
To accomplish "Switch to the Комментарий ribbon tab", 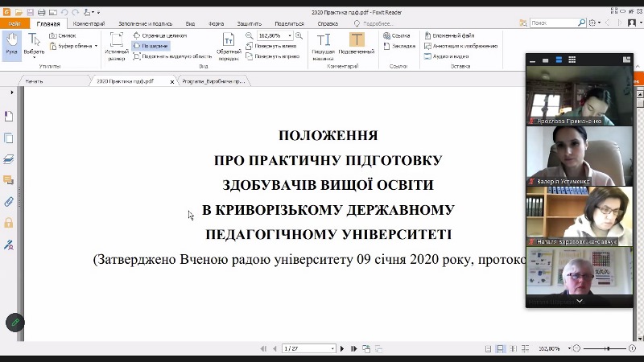I will [89, 24].
